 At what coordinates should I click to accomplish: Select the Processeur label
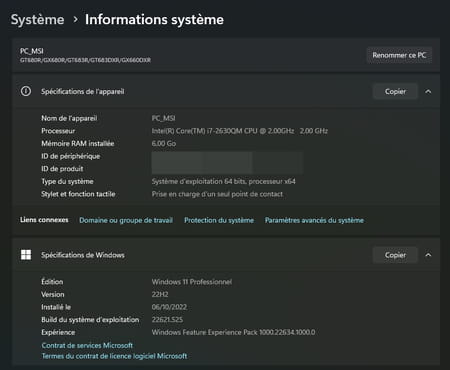pyautogui.click(x=58, y=131)
